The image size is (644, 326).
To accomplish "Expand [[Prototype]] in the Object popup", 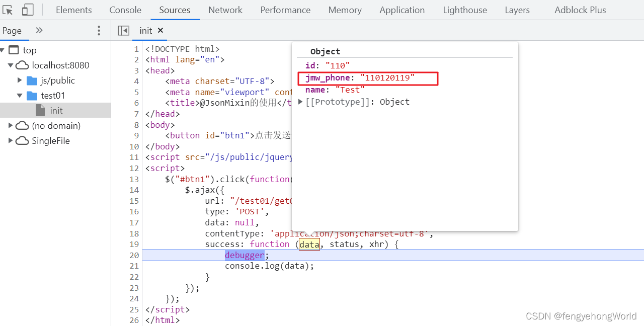I will [x=300, y=102].
